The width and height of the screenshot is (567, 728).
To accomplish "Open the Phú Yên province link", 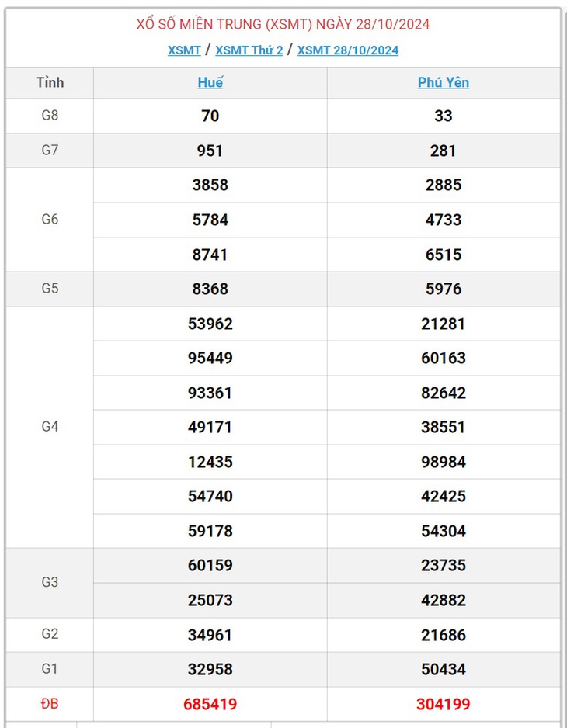I will 444,82.
